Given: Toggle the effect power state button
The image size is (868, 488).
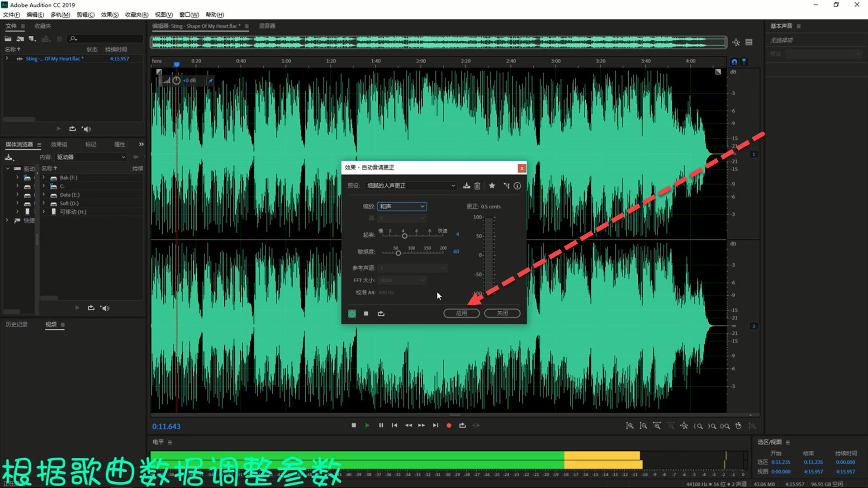Looking at the screenshot, I should point(352,313).
